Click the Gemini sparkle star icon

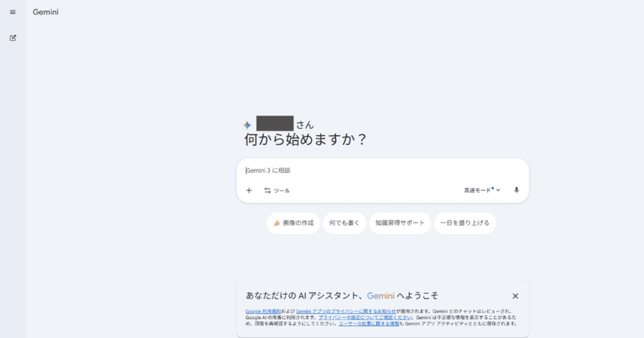[247, 125]
